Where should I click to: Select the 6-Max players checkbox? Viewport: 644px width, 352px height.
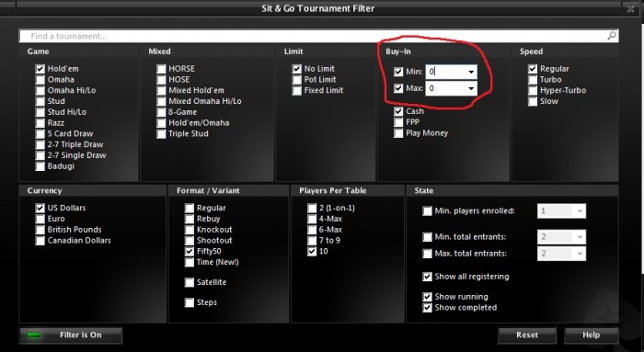[312, 230]
